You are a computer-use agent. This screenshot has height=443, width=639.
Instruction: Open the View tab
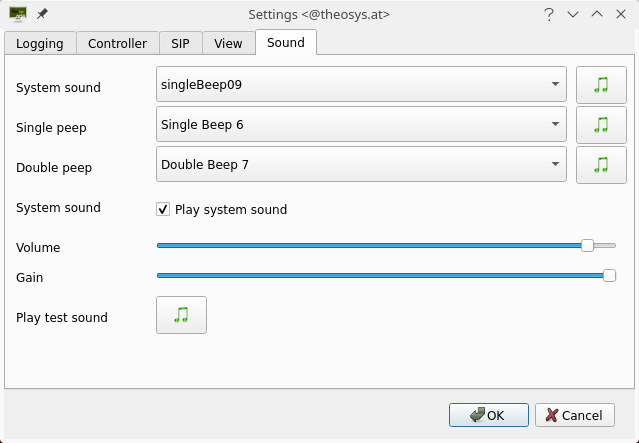click(x=228, y=43)
